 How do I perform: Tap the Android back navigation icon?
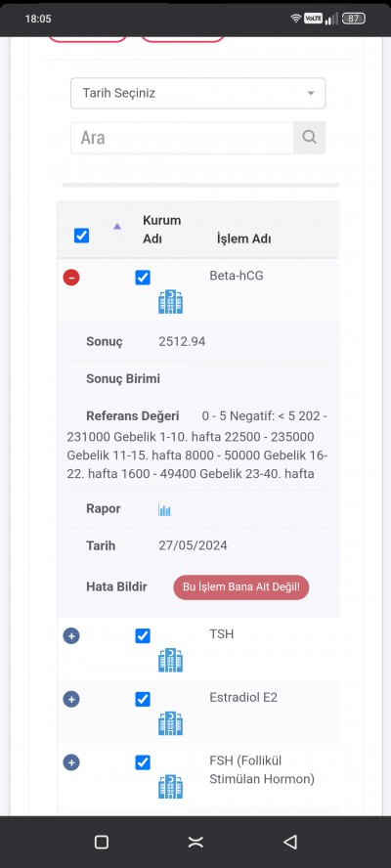(x=290, y=842)
